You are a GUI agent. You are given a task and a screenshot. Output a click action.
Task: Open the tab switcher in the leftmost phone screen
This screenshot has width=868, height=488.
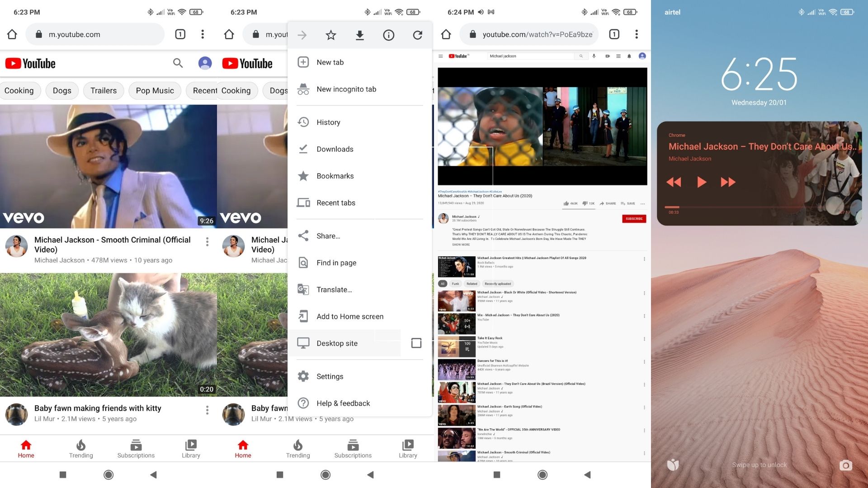click(x=180, y=34)
